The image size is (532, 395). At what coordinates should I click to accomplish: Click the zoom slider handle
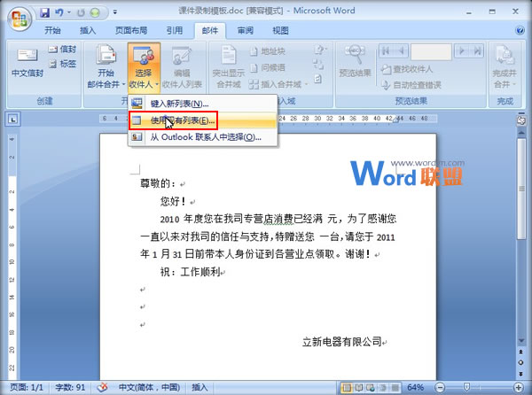point(466,387)
